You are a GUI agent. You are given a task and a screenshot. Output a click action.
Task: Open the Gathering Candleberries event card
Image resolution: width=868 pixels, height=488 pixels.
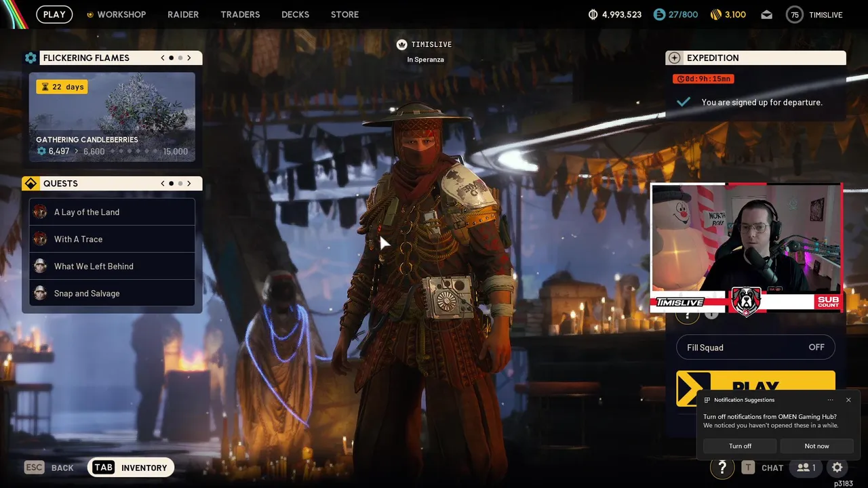(112, 117)
